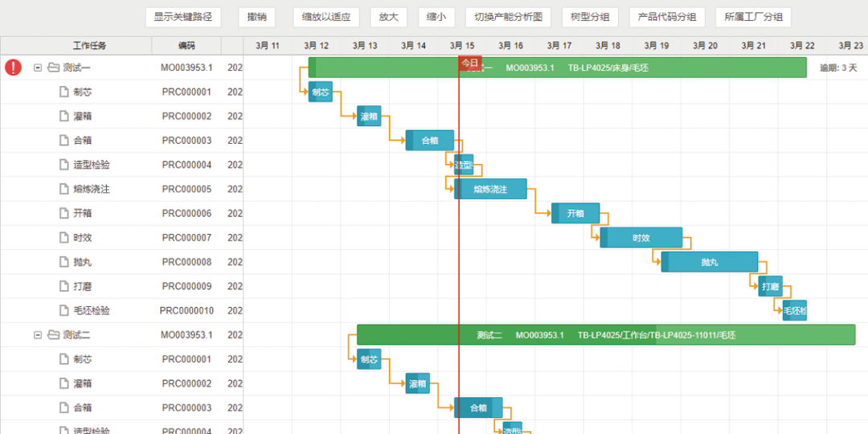Click the 3月 15 date header

click(461, 46)
